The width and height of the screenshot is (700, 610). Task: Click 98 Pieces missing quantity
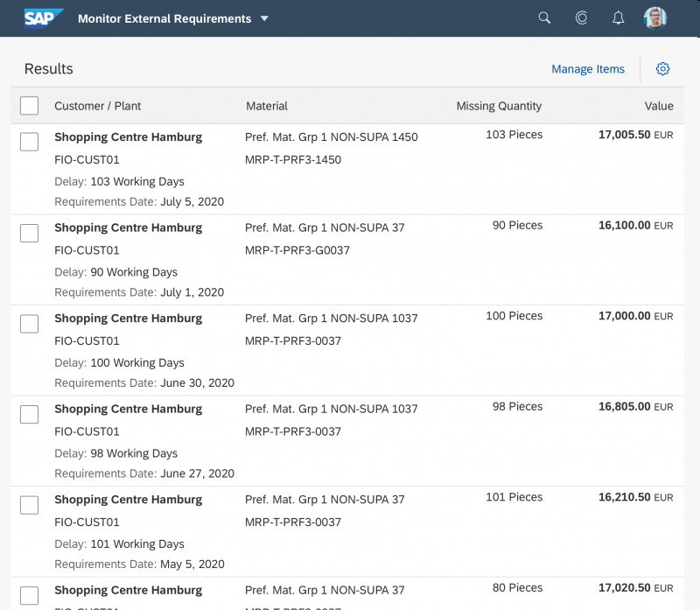517,407
